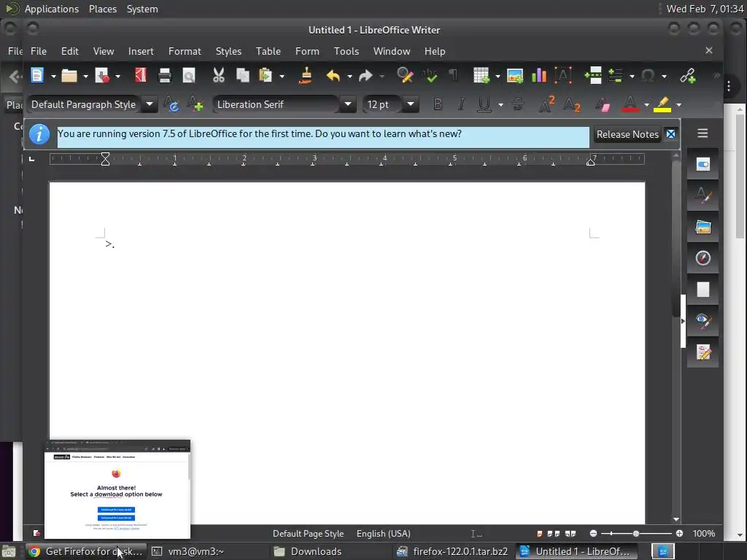
Task: Click the Redo arrow
Action: coord(365,75)
